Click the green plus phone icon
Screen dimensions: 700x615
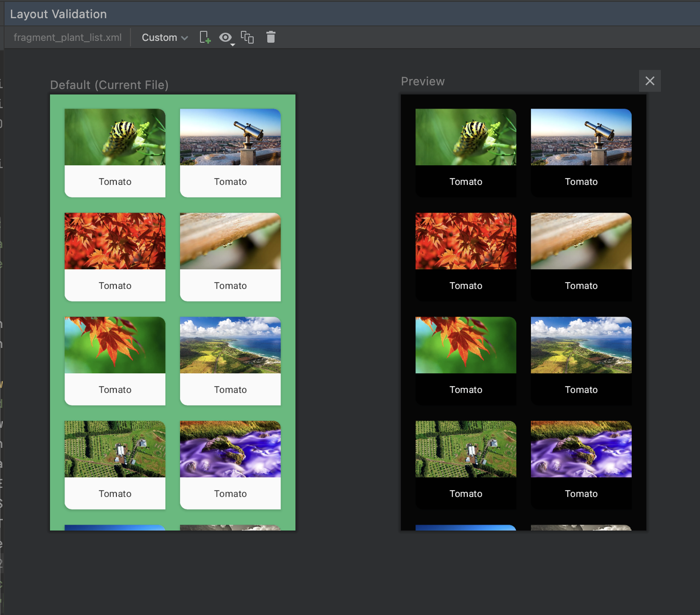pos(205,37)
